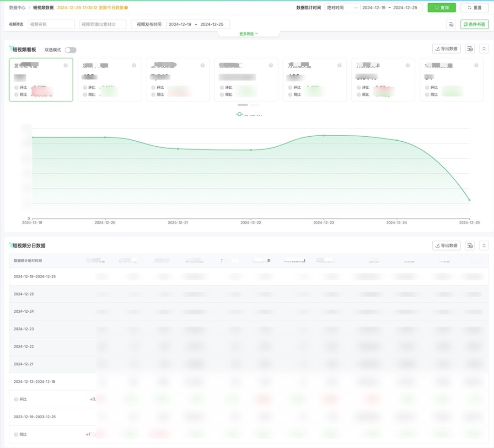Click 更新今日数据 link text

click(x=111, y=8)
